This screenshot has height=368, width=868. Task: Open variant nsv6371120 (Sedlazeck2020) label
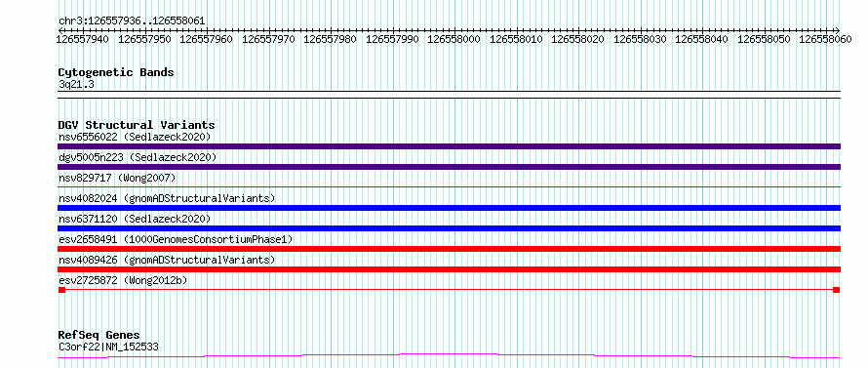(x=135, y=219)
